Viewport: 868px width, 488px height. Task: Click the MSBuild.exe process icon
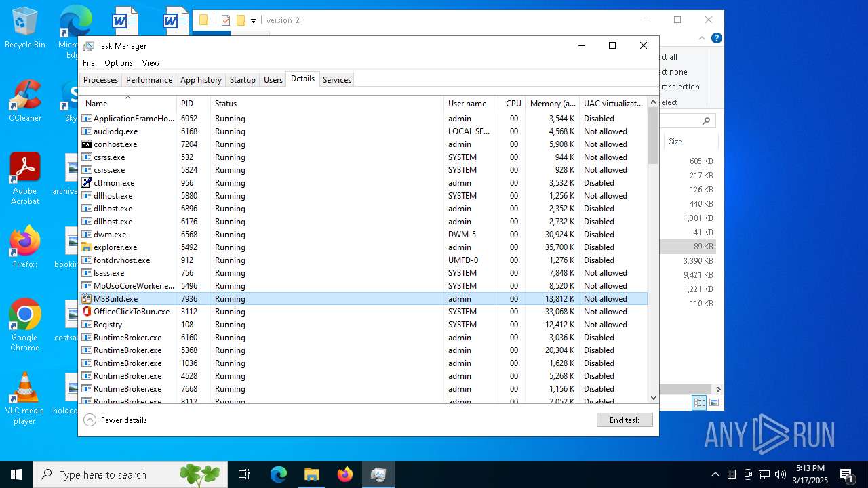coord(87,299)
